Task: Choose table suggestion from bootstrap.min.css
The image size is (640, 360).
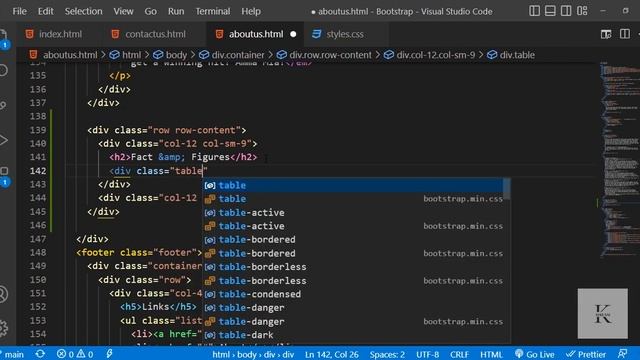Action: coord(353,199)
